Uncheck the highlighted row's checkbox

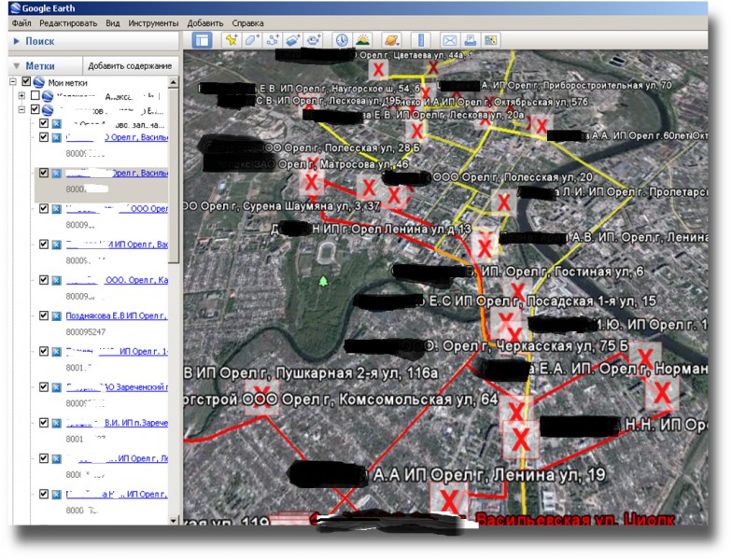pyautogui.click(x=44, y=173)
